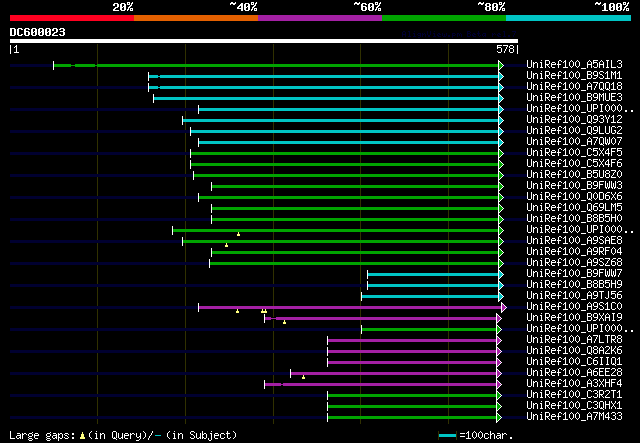Click the Large gaps legend text
The width and height of the screenshot is (640, 443).
[x=123, y=435]
